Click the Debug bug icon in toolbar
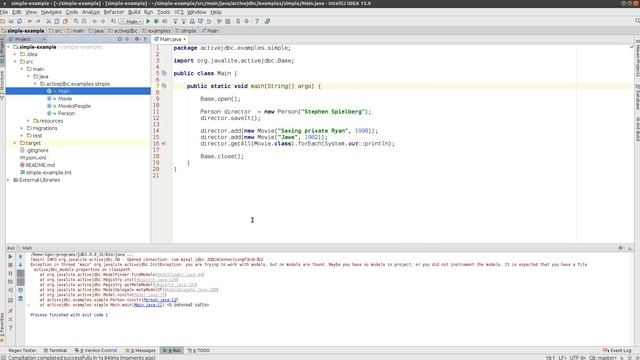The height and width of the screenshot is (360, 640). 156,21
